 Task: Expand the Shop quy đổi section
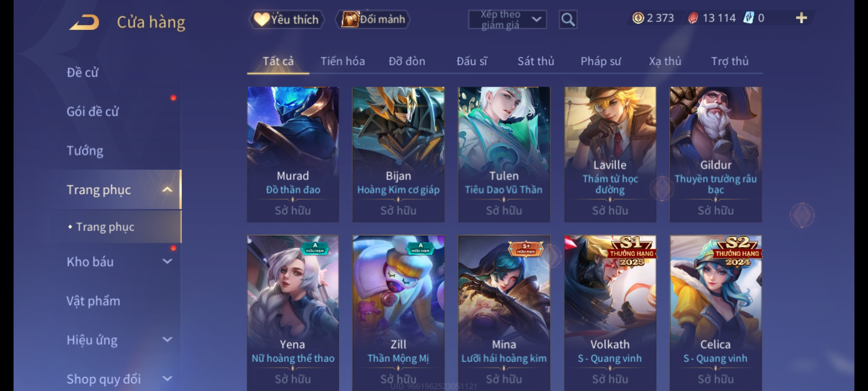(167, 379)
